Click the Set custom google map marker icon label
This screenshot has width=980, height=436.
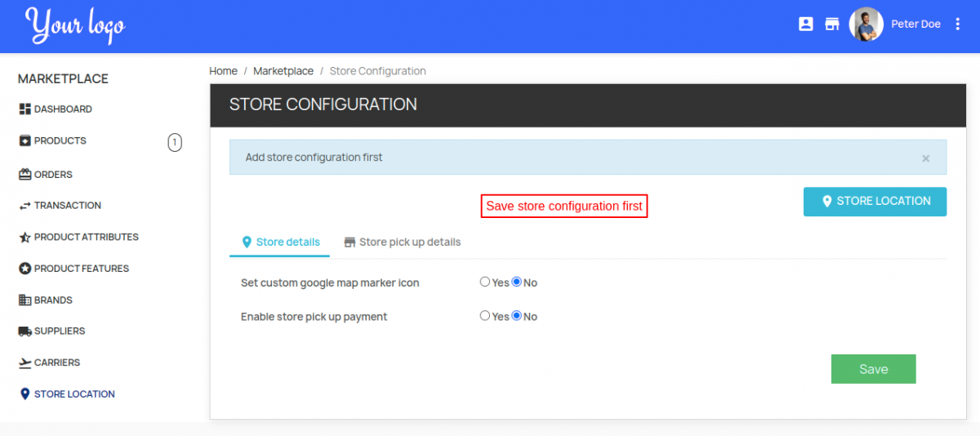point(330,283)
